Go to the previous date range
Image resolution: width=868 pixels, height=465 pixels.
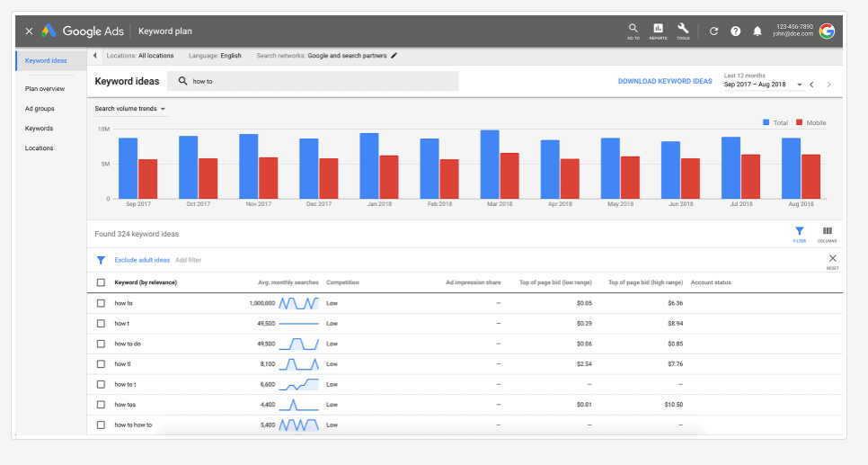(811, 85)
